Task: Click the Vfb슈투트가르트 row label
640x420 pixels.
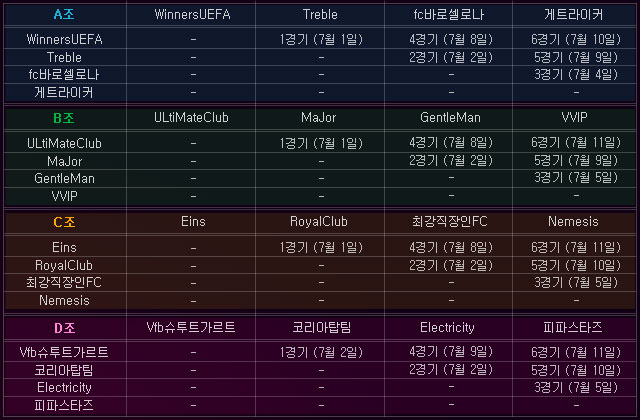Action: tap(64, 352)
